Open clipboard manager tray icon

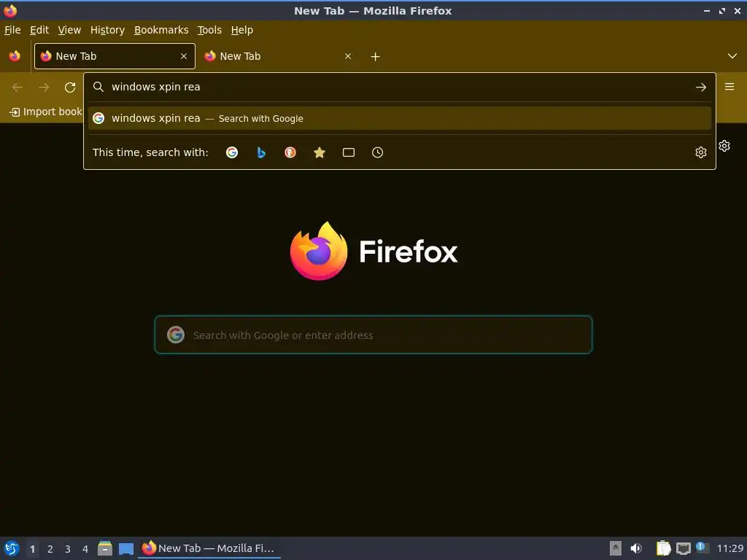pyautogui.click(x=663, y=548)
